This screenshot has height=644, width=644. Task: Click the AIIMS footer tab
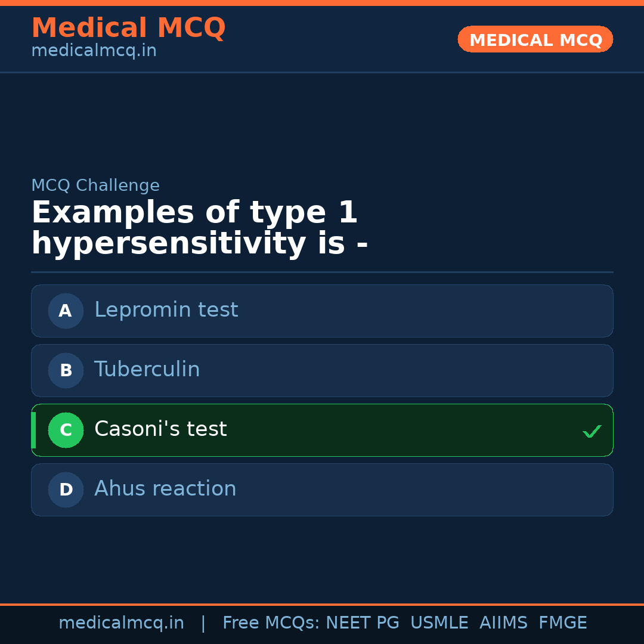click(504, 622)
